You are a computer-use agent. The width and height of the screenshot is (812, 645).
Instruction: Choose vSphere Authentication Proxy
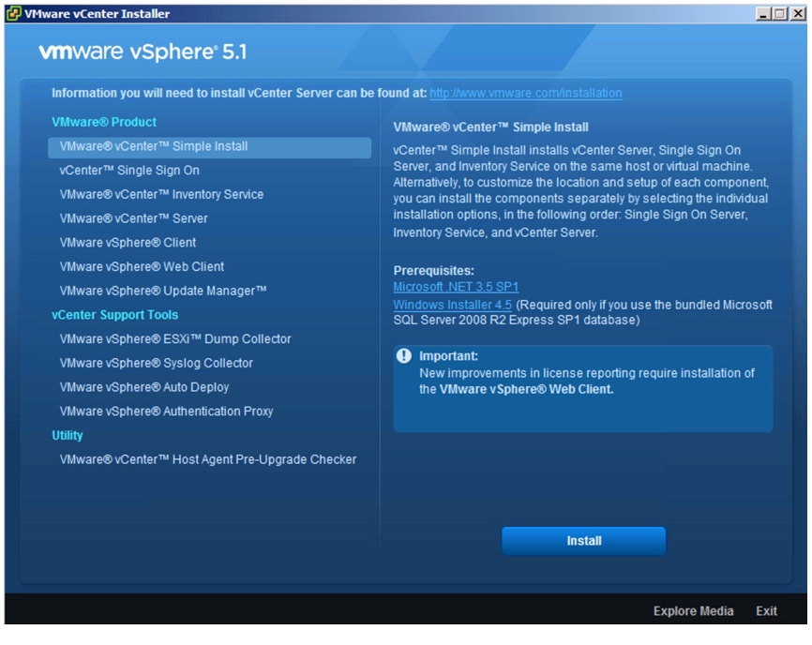(166, 412)
